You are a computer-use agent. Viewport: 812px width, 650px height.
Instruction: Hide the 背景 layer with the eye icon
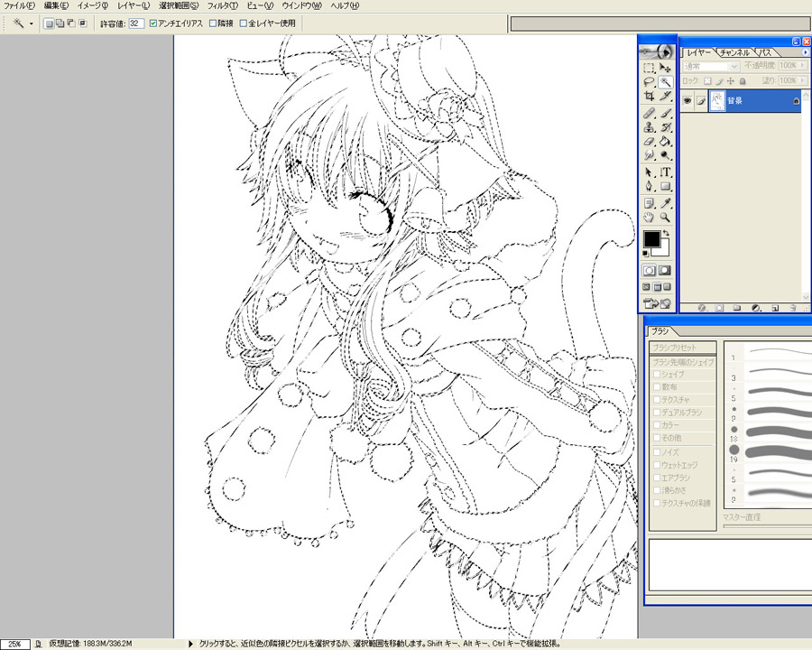687,101
